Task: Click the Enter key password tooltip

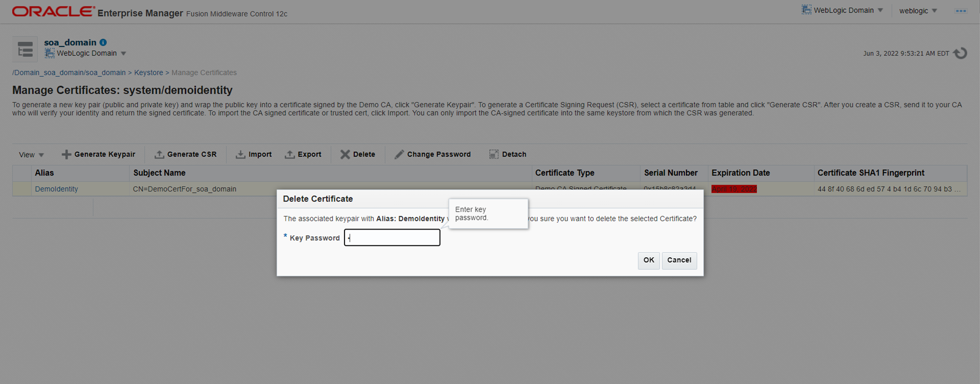Action: coord(488,214)
